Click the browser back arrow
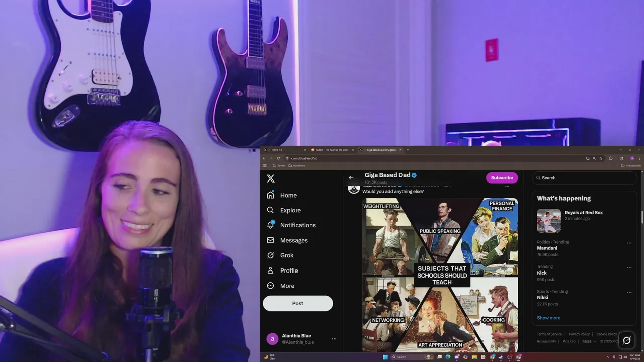The width and height of the screenshot is (644, 362). [x=264, y=158]
